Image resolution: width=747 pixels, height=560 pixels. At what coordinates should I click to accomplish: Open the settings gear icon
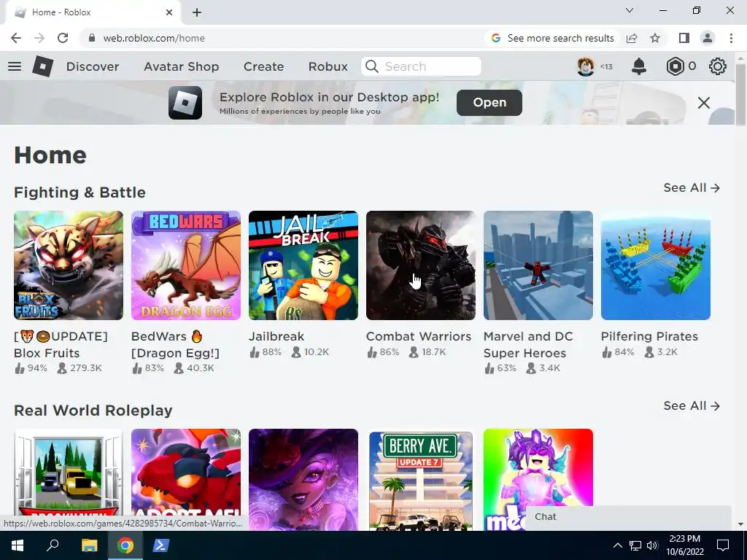click(x=718, y=66)
